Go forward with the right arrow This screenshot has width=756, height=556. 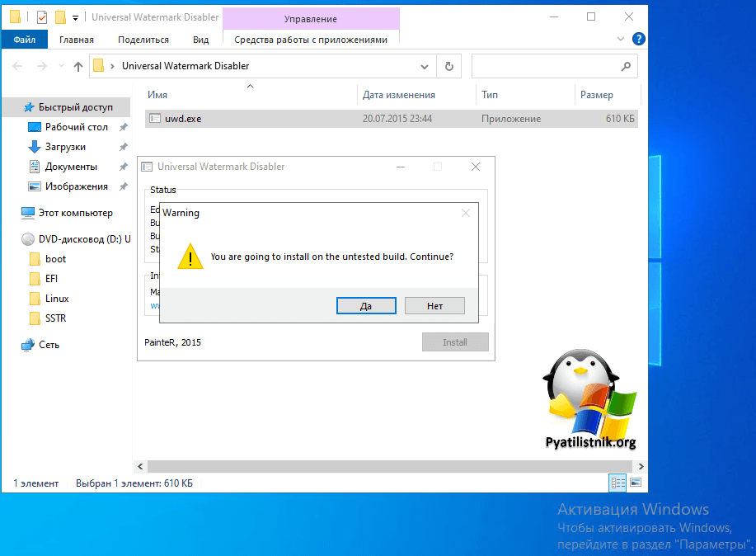pyautogui.click(x=42, y=66)
